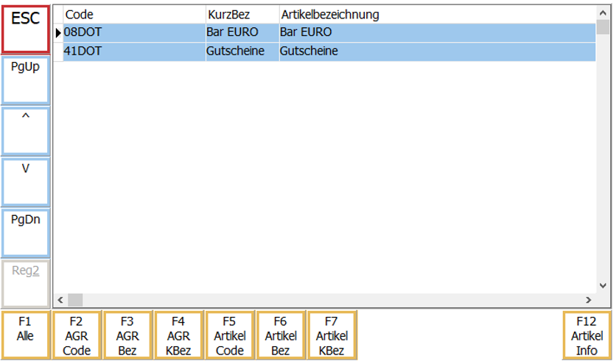Image resolution: width=616 pixels, height=364 pixels.
Task: Click the KurzBez column header
Action: [x=242, y=14]
